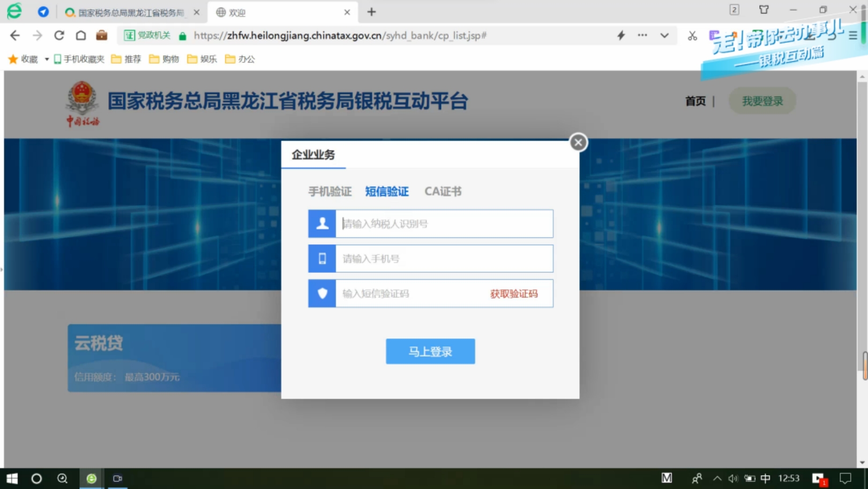Open a new browser tab
The image size is (868, 489).
[371, 12]
